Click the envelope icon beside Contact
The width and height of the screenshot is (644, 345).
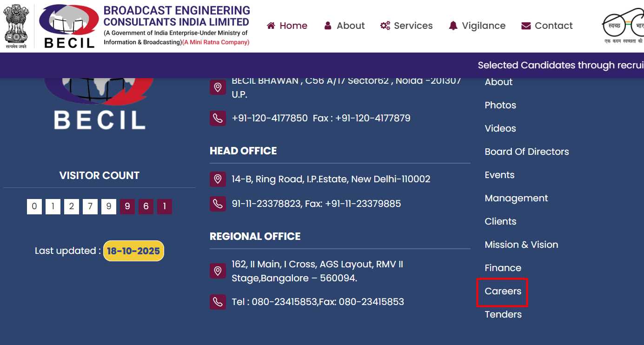[x=526, y=26]
